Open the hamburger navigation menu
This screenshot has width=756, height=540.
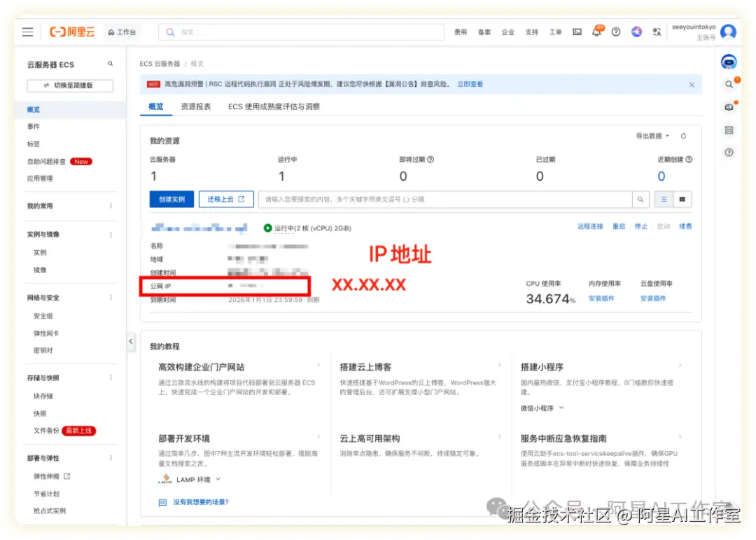(x=27, y=32)
